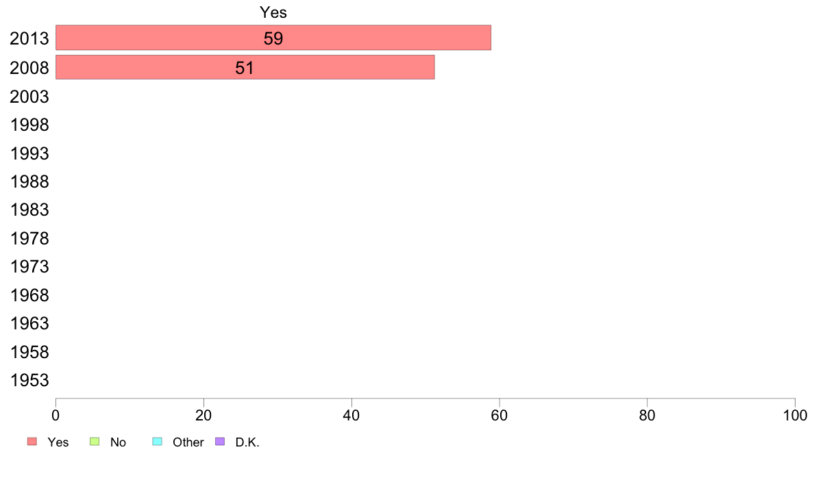Screen dimensions: 814x504
Task: Click the axis tick labeled 20
Action: click(203, 415)
